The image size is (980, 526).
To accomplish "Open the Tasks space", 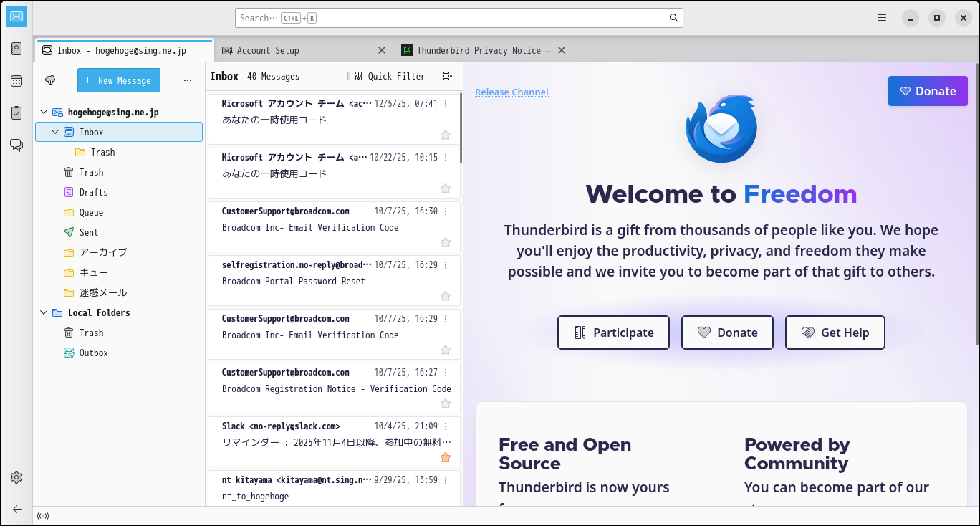I will coord(16,113).
